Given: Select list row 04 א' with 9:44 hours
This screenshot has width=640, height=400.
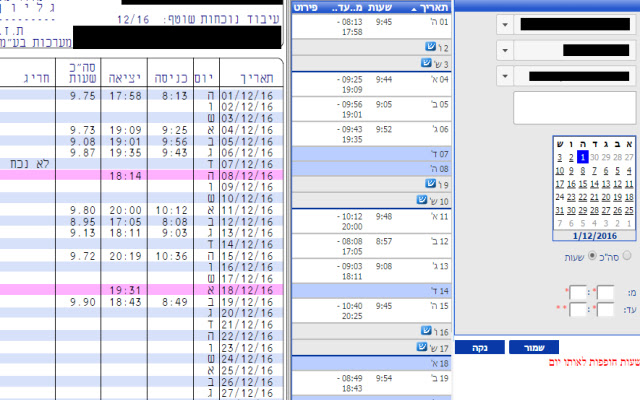Looking at the screenshot, I should coord(371,84).
